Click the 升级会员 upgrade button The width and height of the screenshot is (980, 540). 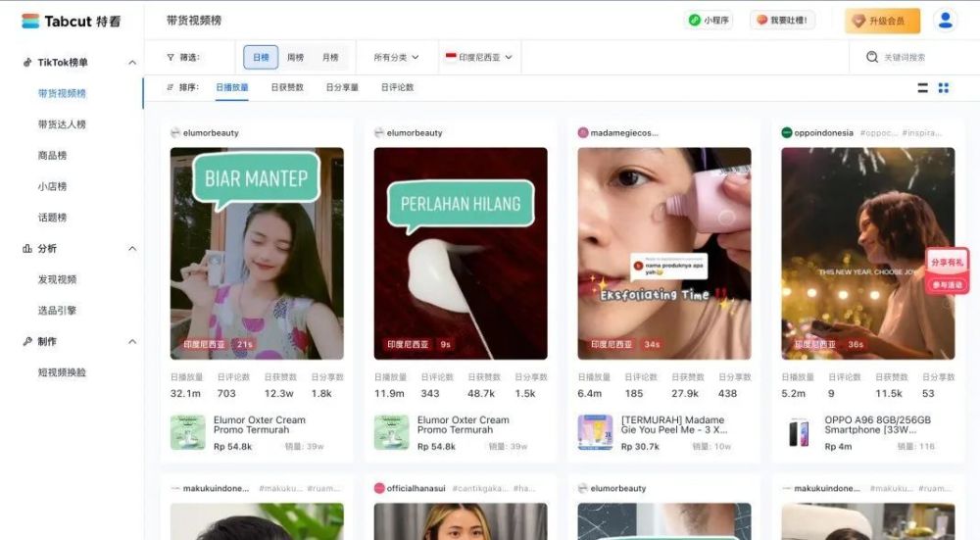tap(883, 21)
